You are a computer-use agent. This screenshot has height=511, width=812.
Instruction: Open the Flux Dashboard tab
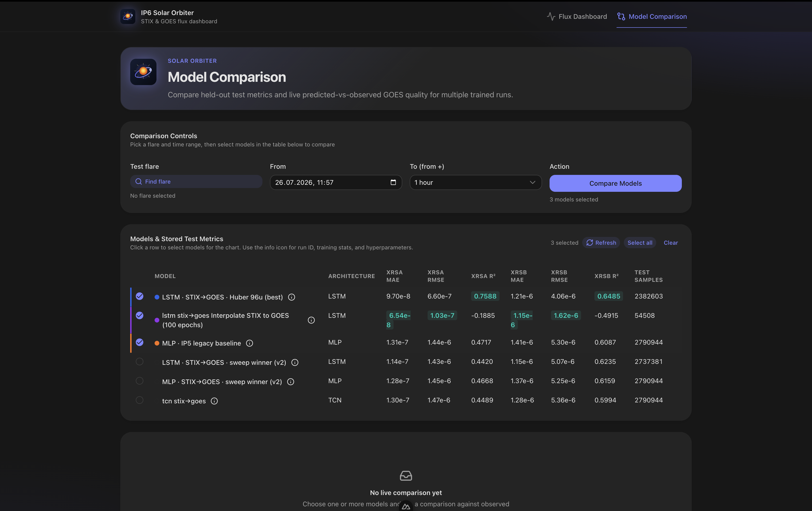click(x=577, y=16)
